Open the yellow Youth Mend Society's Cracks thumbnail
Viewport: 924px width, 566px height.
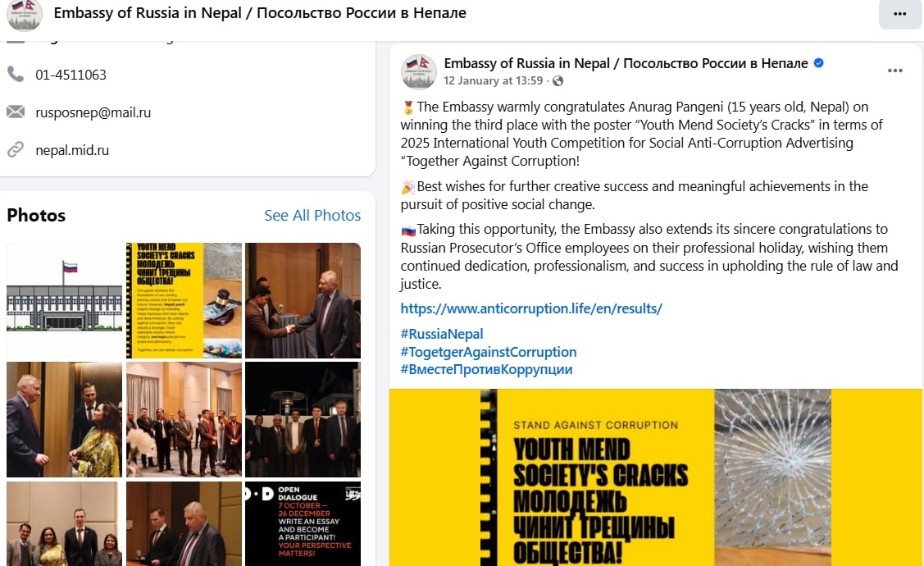pos(184,300)
